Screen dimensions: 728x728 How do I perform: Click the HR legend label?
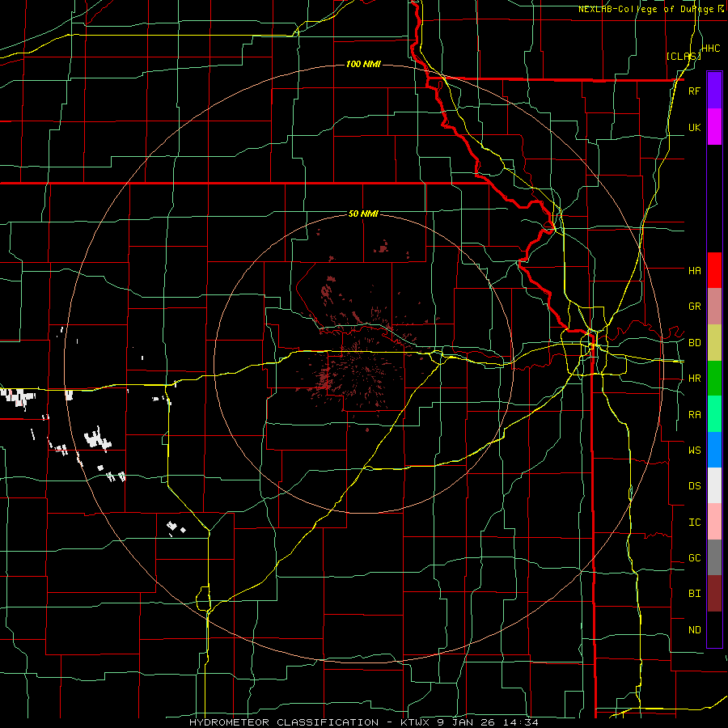[694, 379]
